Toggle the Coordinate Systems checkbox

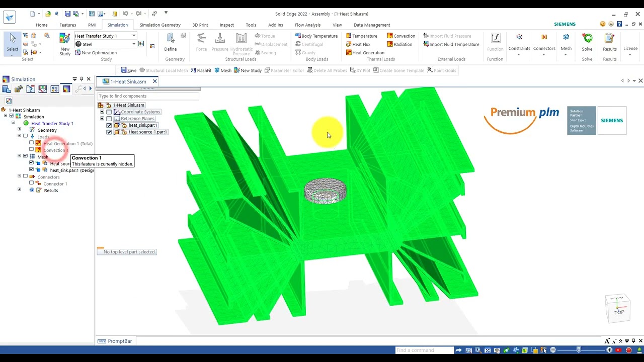(109, 112)
